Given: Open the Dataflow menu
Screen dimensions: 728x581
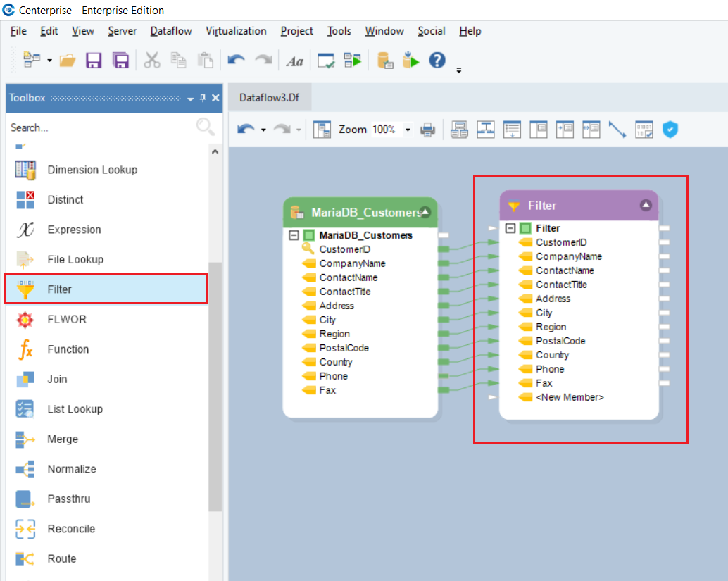Looking at the screenshot, I should coord(171,31).
